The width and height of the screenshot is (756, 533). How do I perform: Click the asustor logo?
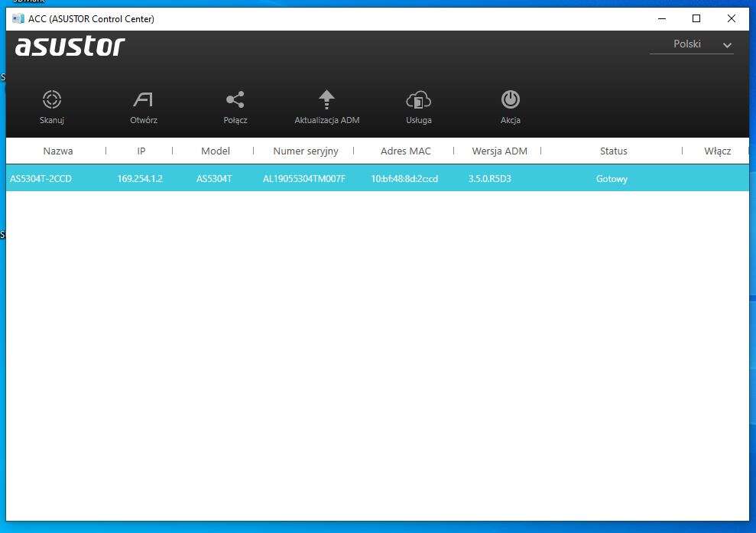point(70,47)
